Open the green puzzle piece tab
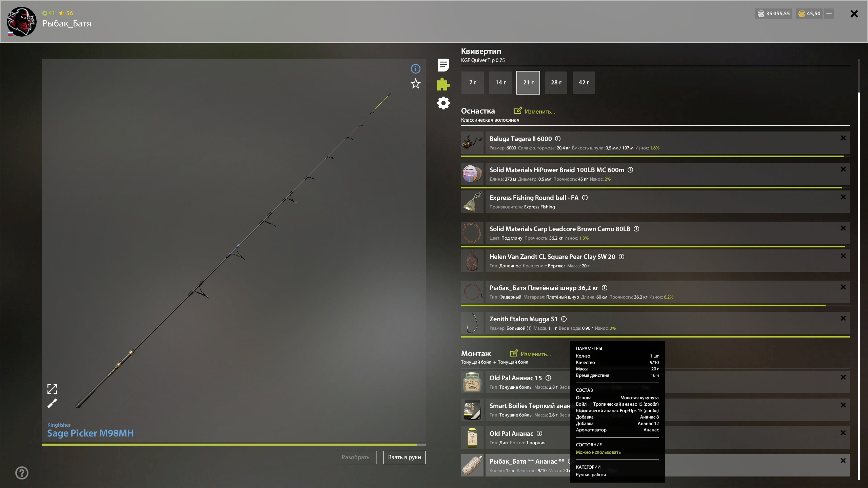Viewport: 868px width, 488px height. coord(443,84)
